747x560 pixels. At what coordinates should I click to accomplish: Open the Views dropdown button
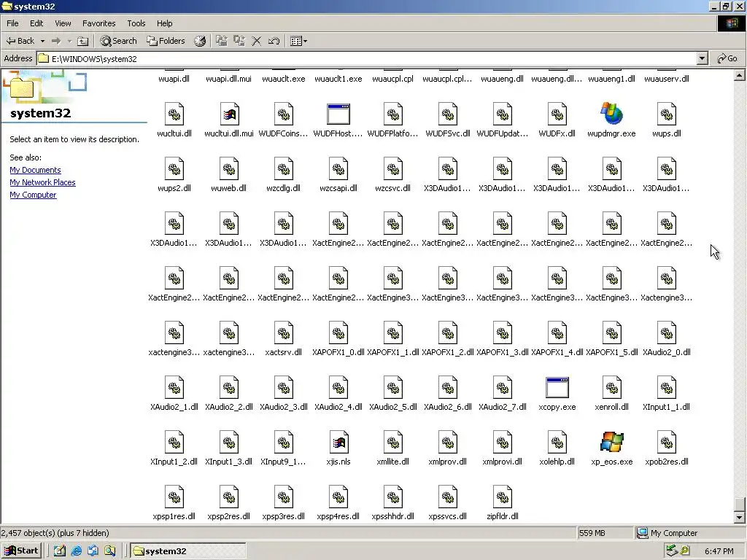tap(298, 41)
